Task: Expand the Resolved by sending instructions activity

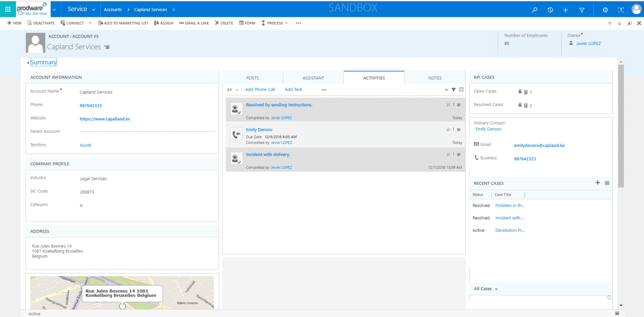Action: click(x=459, y=105)
